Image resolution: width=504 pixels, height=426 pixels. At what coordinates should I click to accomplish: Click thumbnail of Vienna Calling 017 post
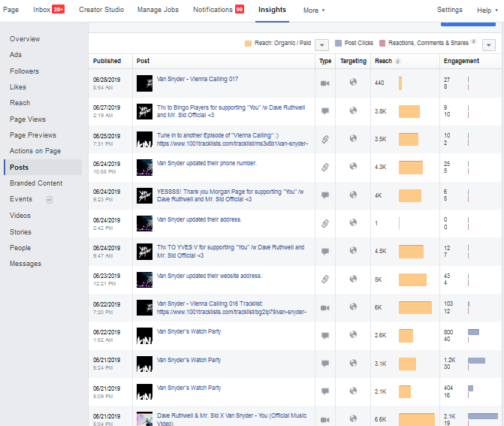144,83
